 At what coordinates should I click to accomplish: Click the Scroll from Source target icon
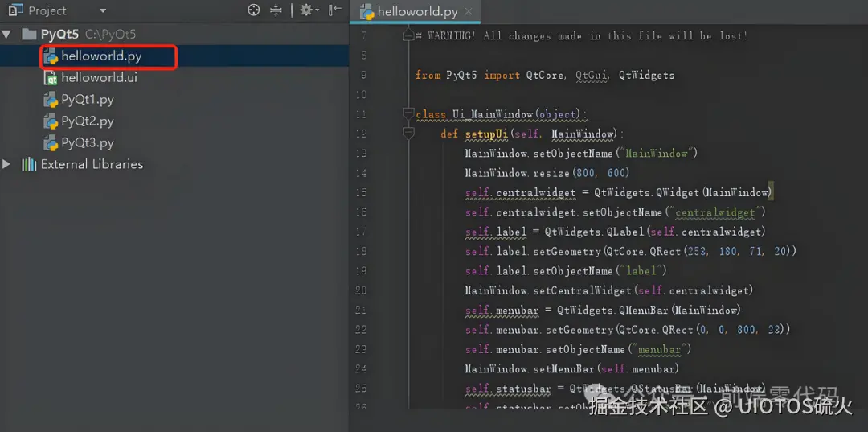coord(253,10)
